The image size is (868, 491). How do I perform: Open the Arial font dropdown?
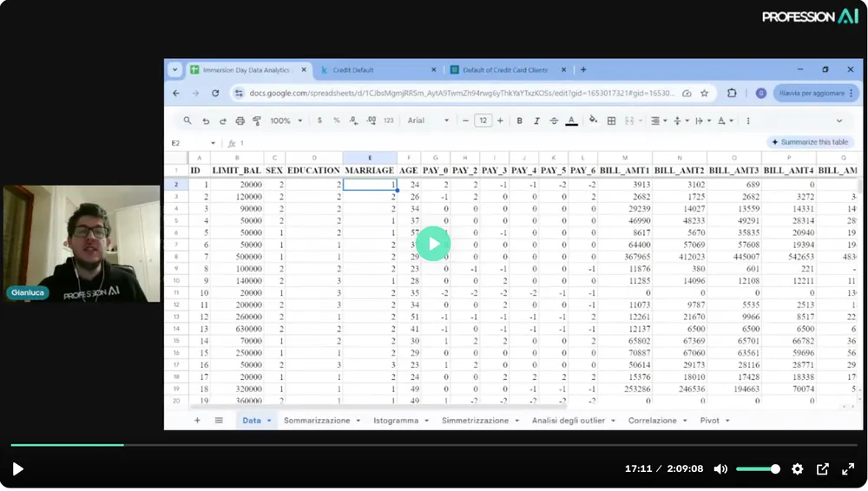[x=428, y=121]
